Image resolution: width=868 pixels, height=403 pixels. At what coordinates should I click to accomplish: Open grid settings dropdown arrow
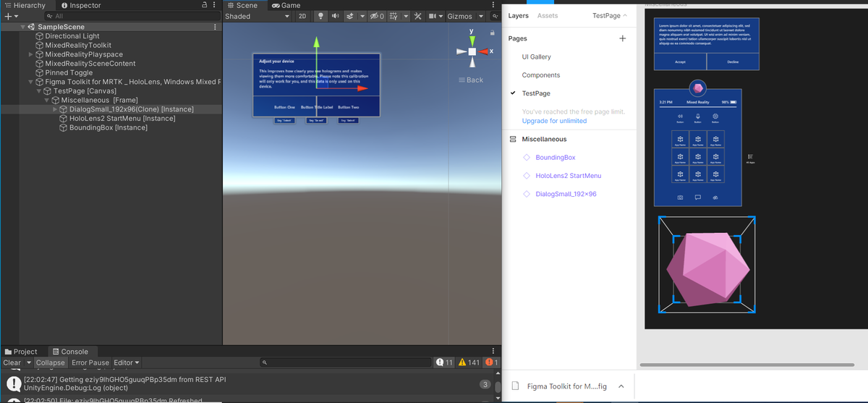(x=406, y=16)
